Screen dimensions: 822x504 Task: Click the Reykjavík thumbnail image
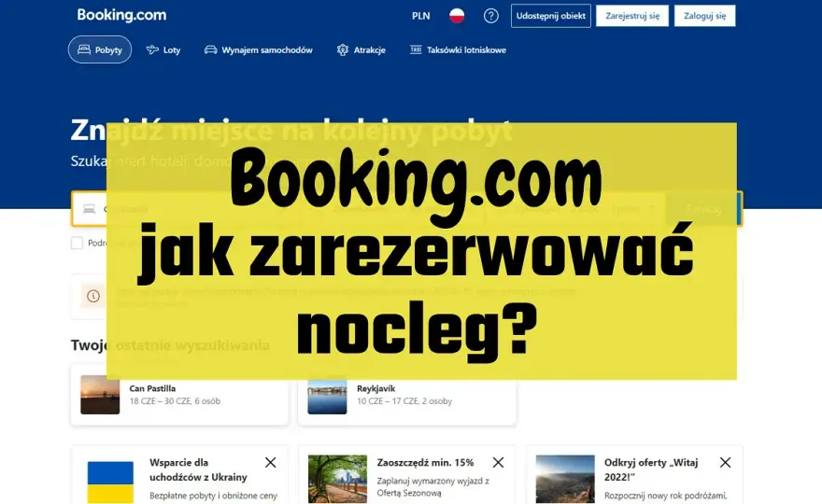(327, 395)
